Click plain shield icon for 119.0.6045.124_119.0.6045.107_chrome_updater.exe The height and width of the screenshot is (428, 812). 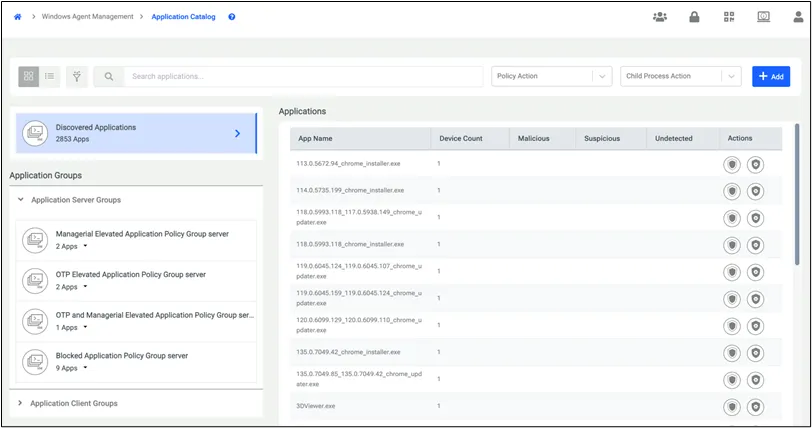coord(732,272)
